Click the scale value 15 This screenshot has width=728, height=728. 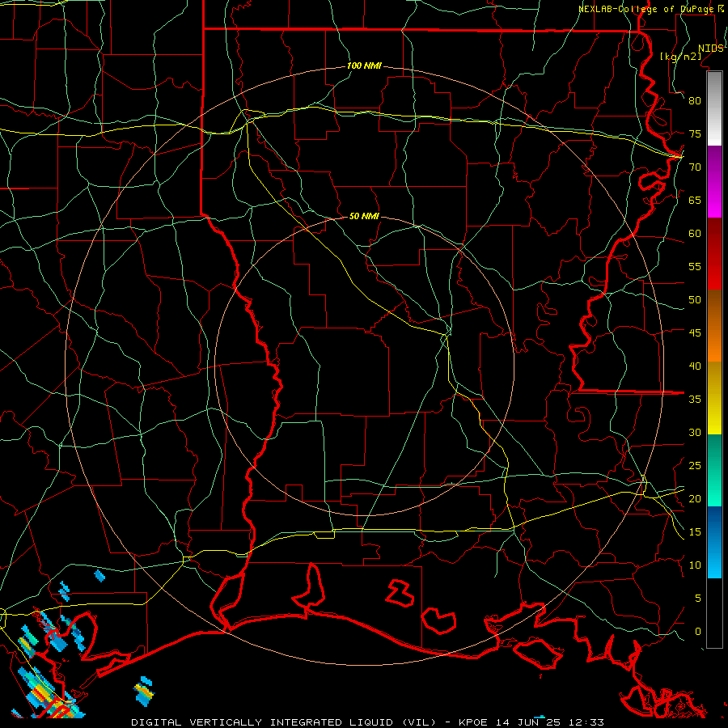[695, 532]
